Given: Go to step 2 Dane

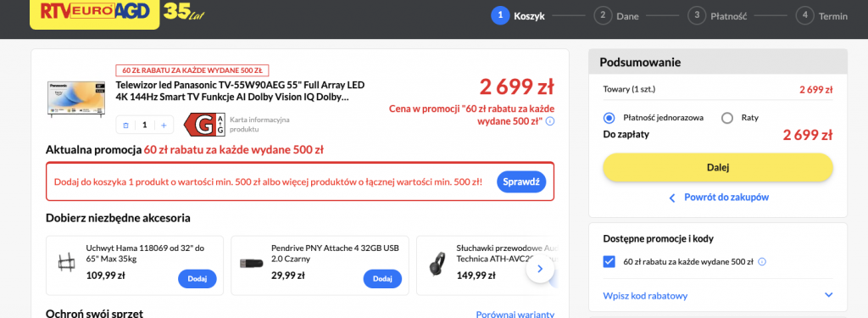Looking at the screenshot, I should click(616, 15).
